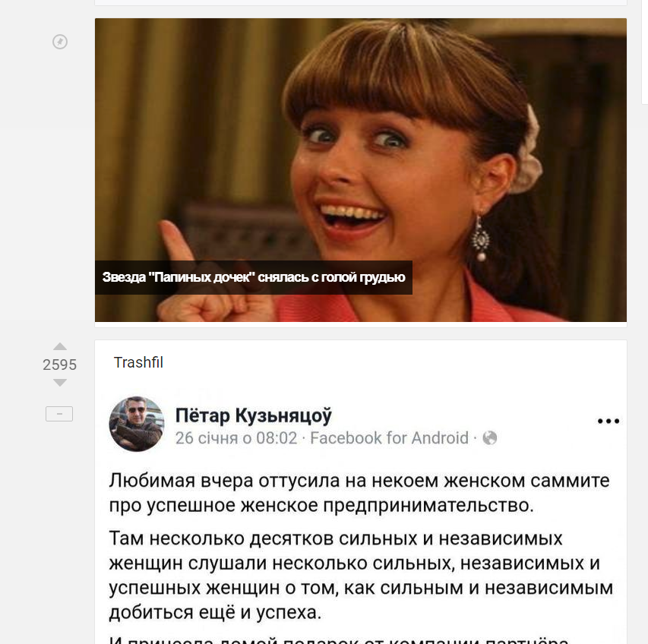This screenshot has height=644, width=648.
Task: Collapse the post with the minus button
Action: pos(59,413)
